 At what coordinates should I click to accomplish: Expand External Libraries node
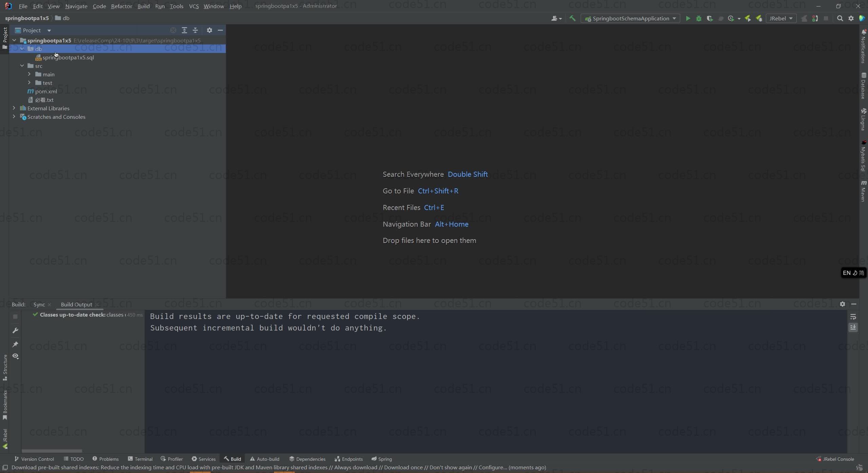14,108
